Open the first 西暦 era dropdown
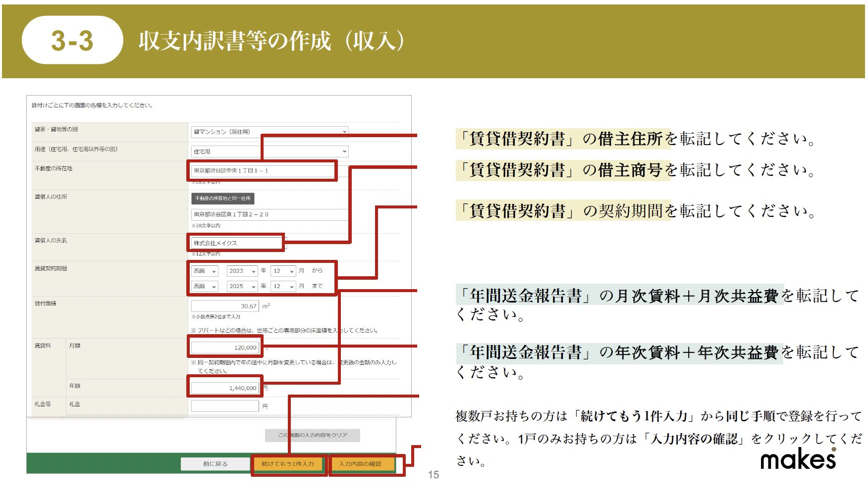868x503 pixels. (x=205, y=271)
